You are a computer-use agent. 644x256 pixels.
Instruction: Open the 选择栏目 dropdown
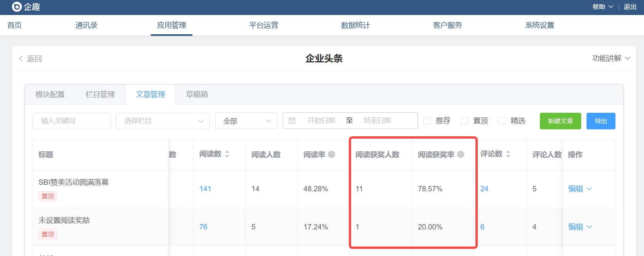[x=163, y=121]
